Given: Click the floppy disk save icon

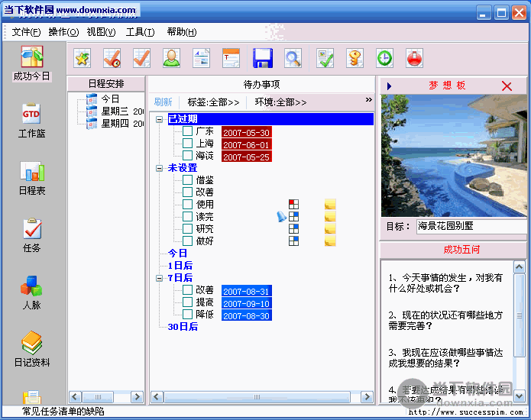Looking at the screenshot, I should pos(263,58).
